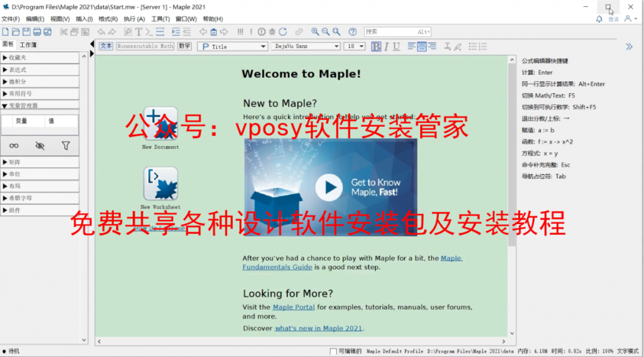Open the 文件(F) menu

(x=11, y=19)
